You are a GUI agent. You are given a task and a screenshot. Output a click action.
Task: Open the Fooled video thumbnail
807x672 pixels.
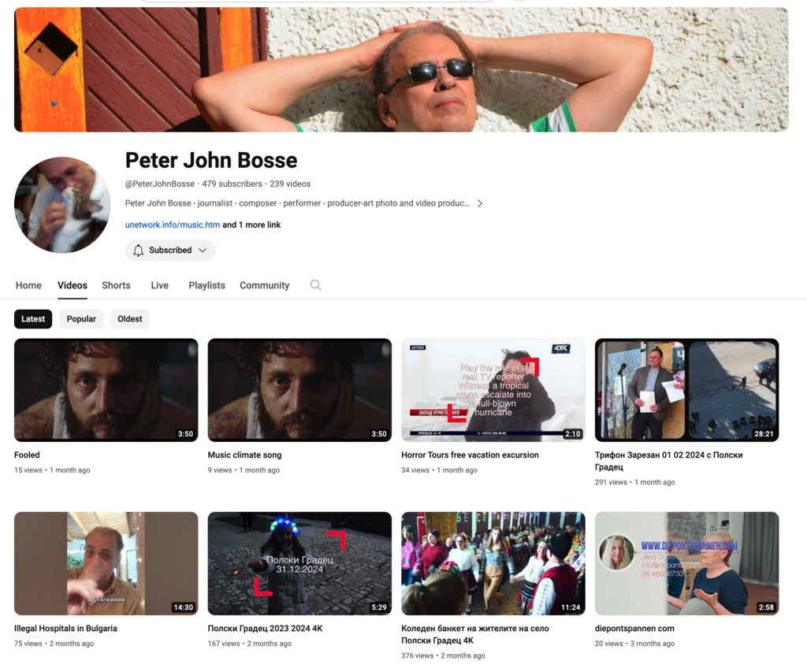[x=106, y=390]
